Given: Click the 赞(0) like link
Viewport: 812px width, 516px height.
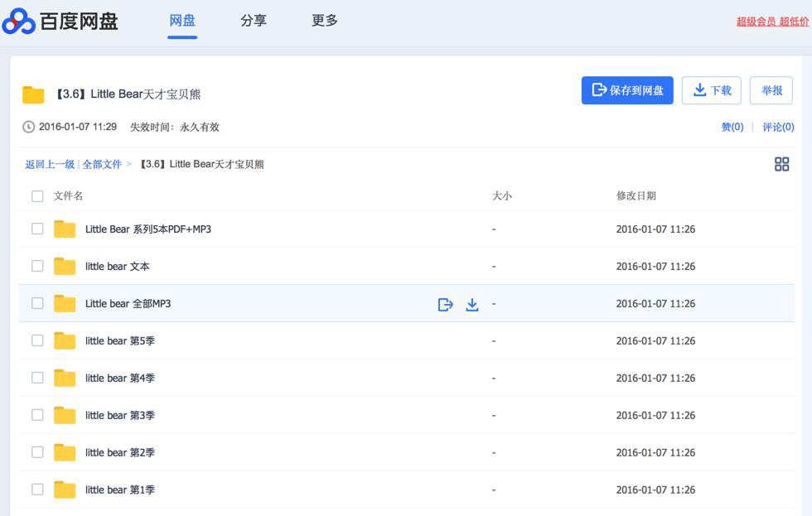Looking at the screenshot, I should pos(732,127).
